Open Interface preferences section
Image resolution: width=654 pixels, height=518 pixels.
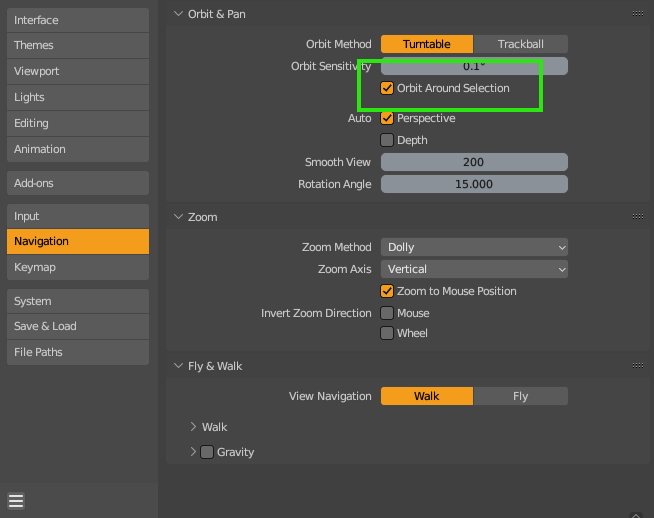pyautogui.click(x=78, y=20)
